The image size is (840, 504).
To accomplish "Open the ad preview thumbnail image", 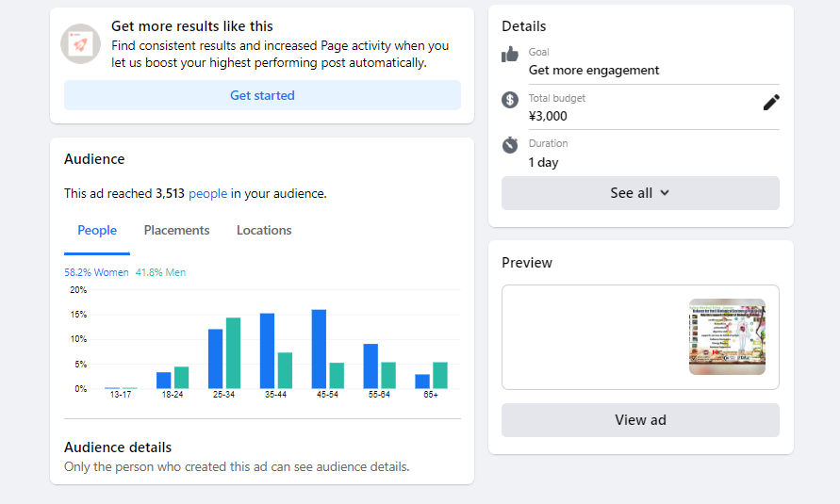I will (x=727, y=336).
